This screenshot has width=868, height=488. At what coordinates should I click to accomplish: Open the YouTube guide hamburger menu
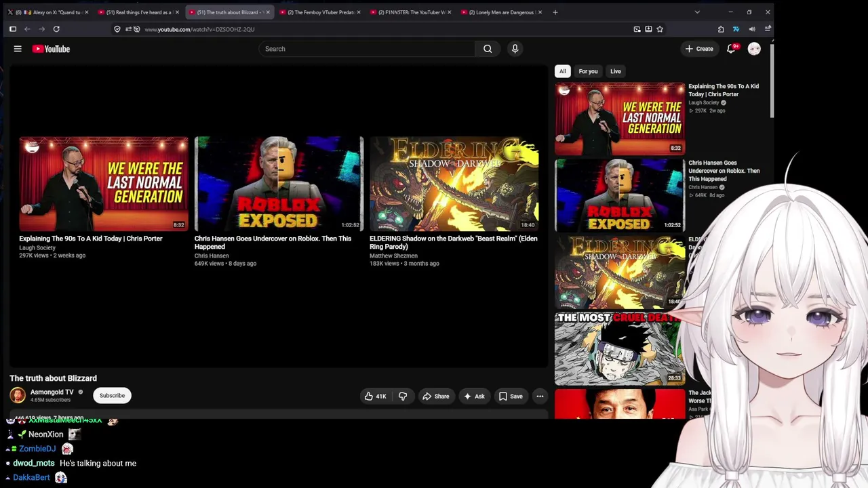[18, 49]
